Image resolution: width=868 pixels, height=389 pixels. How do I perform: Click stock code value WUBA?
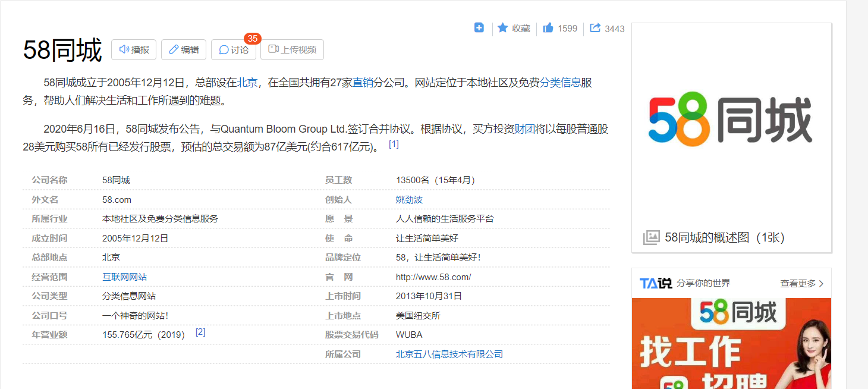409,334
